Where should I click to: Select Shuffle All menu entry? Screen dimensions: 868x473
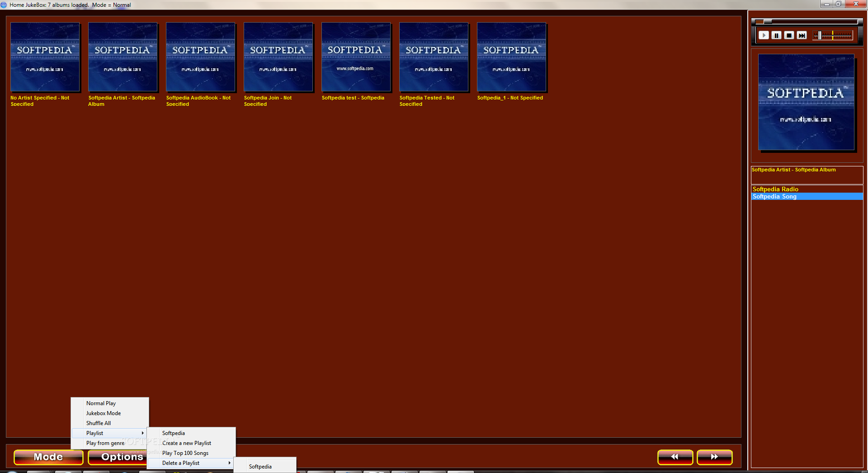110,423
